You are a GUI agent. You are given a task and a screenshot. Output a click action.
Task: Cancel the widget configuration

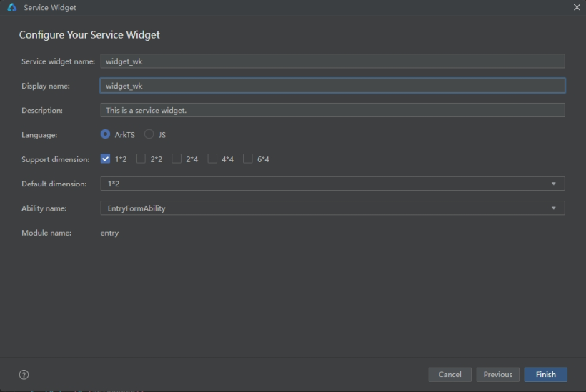point(450,374)
